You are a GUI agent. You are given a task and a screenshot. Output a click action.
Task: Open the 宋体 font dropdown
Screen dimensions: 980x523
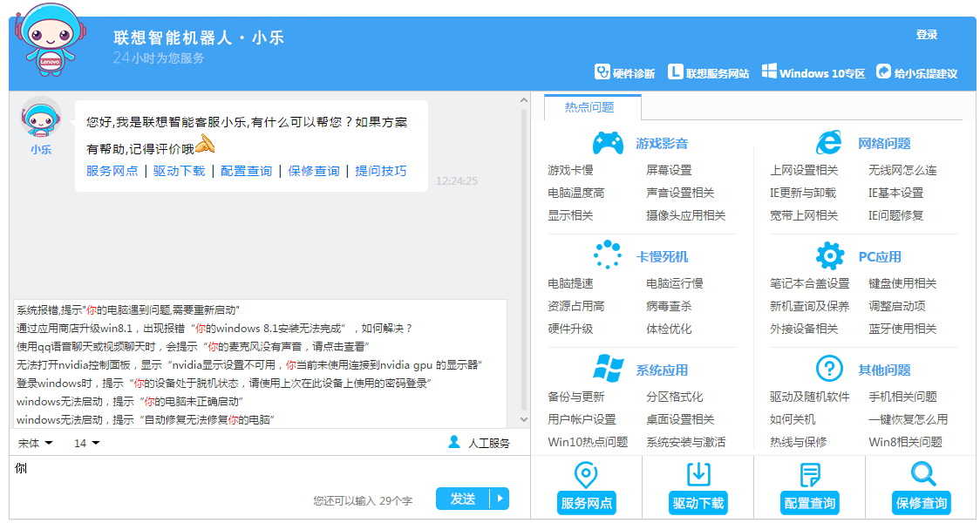point(35,443)
